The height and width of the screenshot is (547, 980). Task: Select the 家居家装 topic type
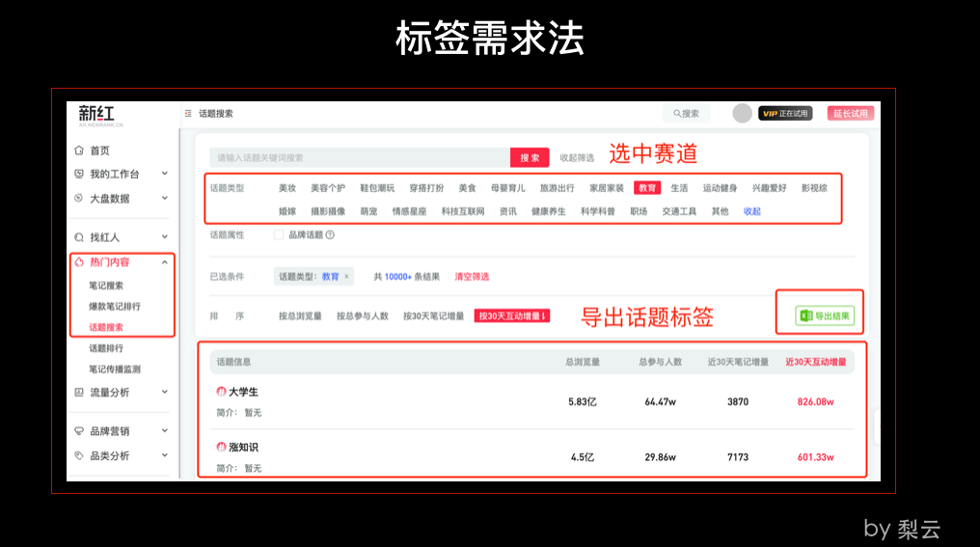607,187
